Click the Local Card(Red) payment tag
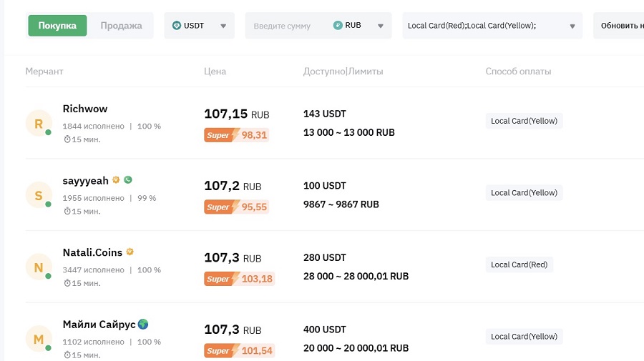Screen dimensions: 644x361 [x=519, y=264]
